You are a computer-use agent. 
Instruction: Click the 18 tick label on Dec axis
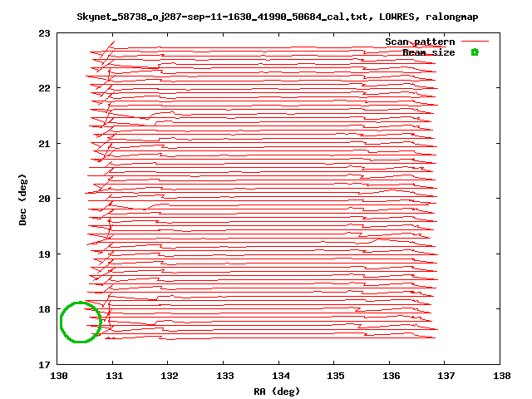coord(44,309)
